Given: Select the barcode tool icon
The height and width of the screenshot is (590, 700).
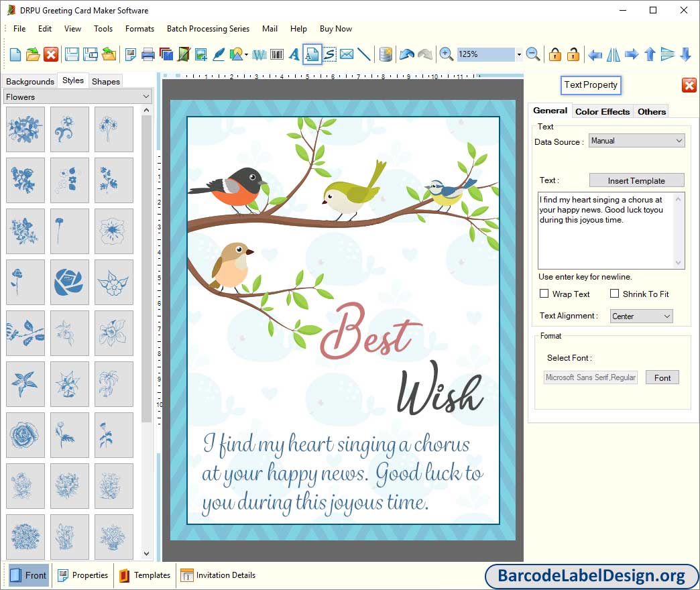Looking at the screenshot, I should [x=277, y=54].
